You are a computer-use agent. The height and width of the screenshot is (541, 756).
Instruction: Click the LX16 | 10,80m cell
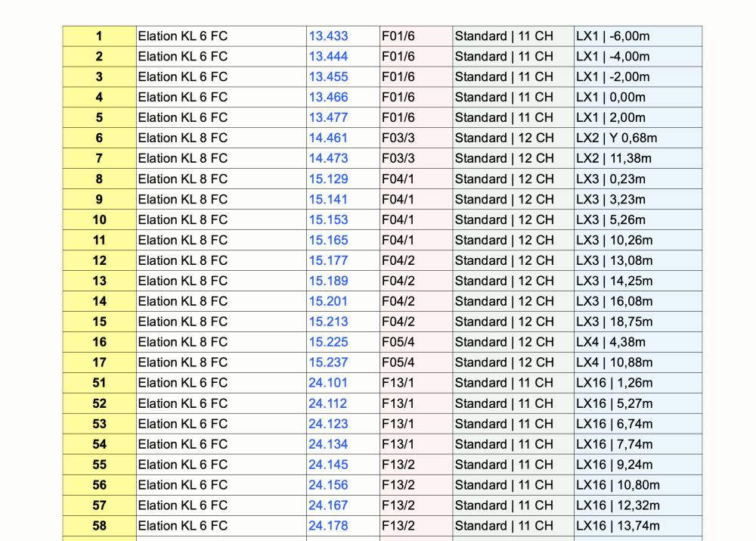click(x=618, y=485)
